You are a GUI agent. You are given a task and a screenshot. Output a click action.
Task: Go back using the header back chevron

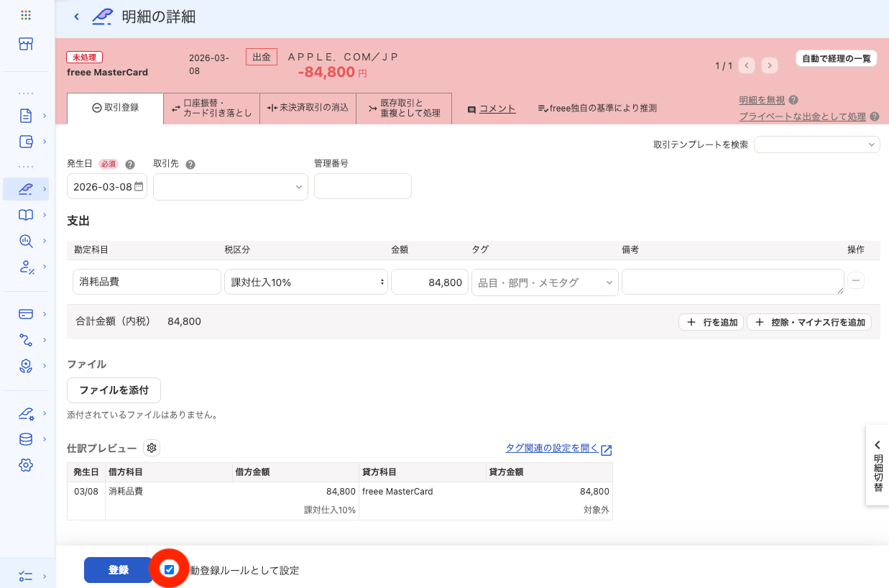[77, 17]
